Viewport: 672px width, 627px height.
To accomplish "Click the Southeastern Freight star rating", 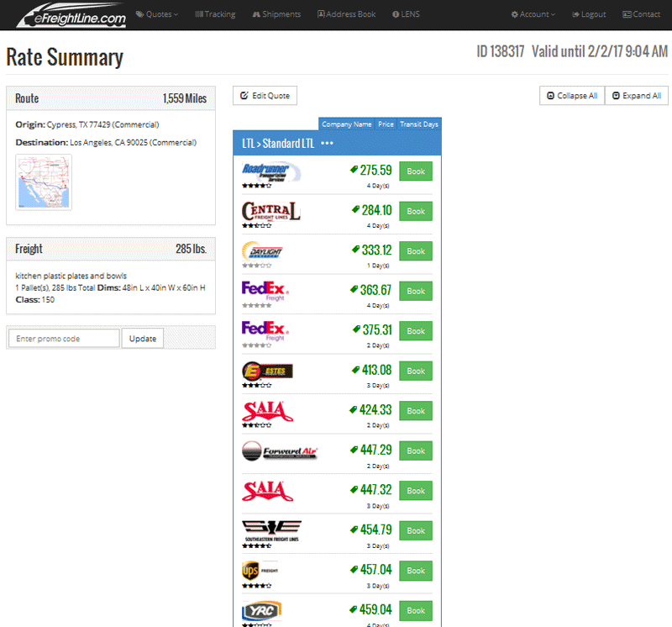I will coord(257,546).
